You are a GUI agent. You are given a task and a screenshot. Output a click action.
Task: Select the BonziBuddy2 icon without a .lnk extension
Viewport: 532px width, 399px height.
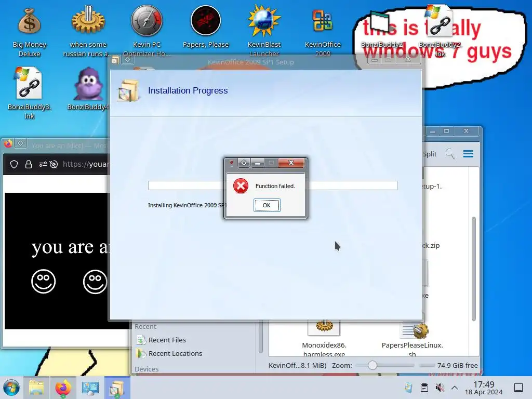382,30
